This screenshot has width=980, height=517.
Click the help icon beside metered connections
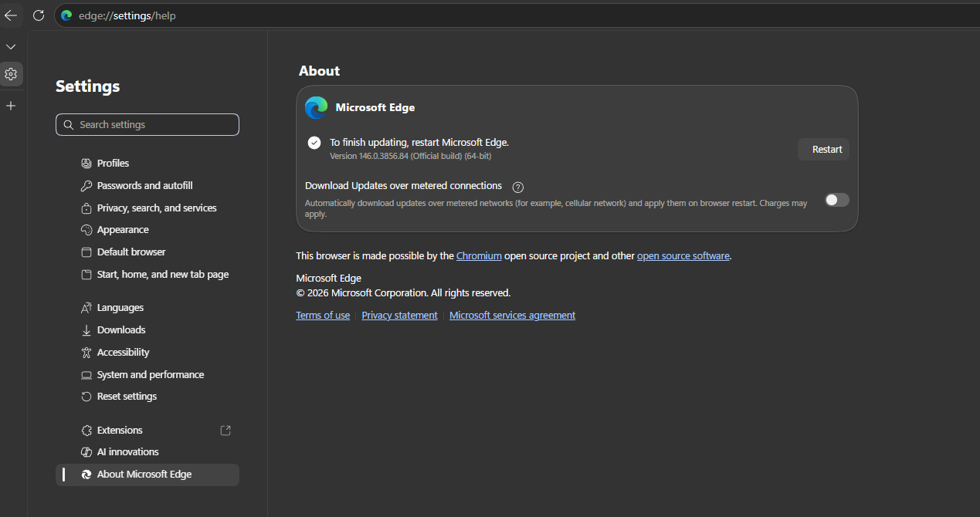tap(518, 187)
